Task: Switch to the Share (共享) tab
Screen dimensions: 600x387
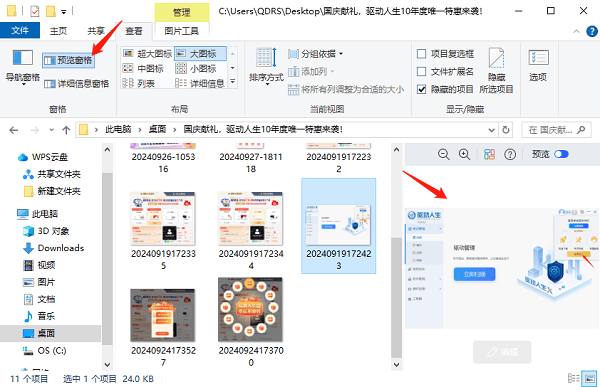Action: pos(96,31)
